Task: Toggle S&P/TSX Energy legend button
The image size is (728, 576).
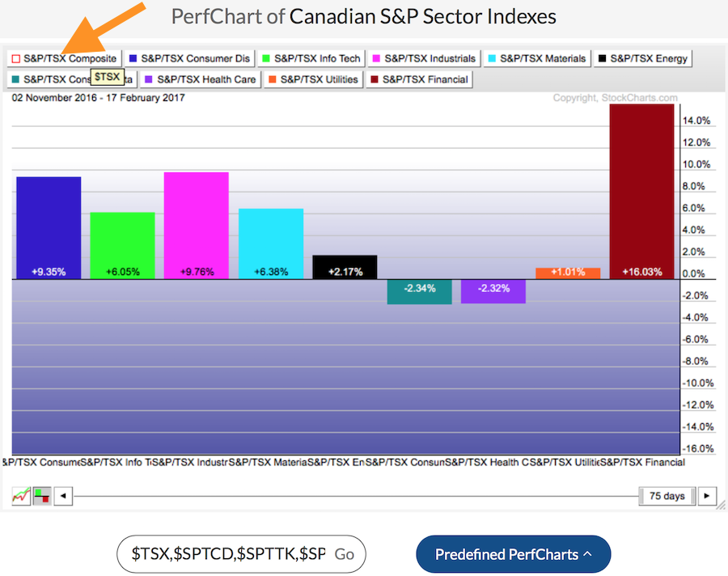Action: [x=643, y=58]
